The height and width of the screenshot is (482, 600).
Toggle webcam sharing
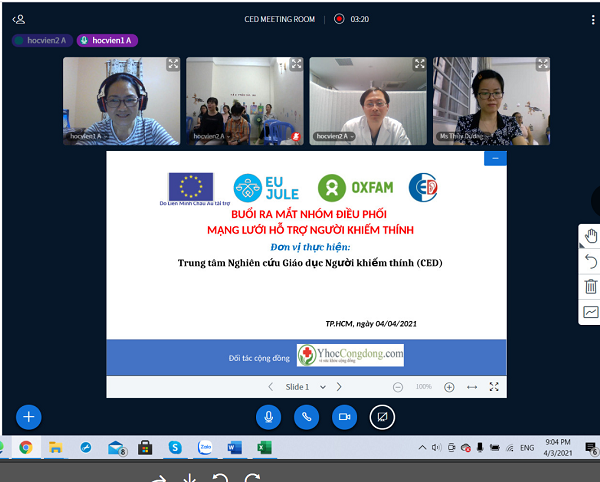(x=344, y=417)
